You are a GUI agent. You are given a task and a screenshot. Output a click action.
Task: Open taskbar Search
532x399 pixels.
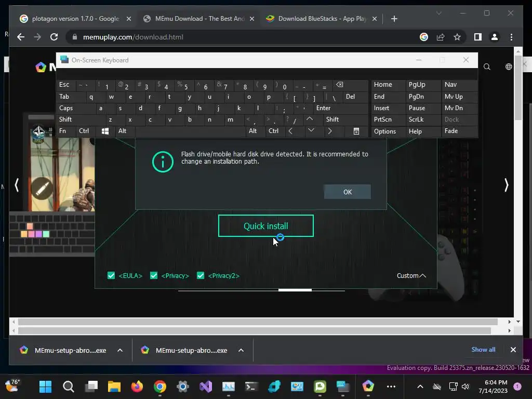pos(69,386)
